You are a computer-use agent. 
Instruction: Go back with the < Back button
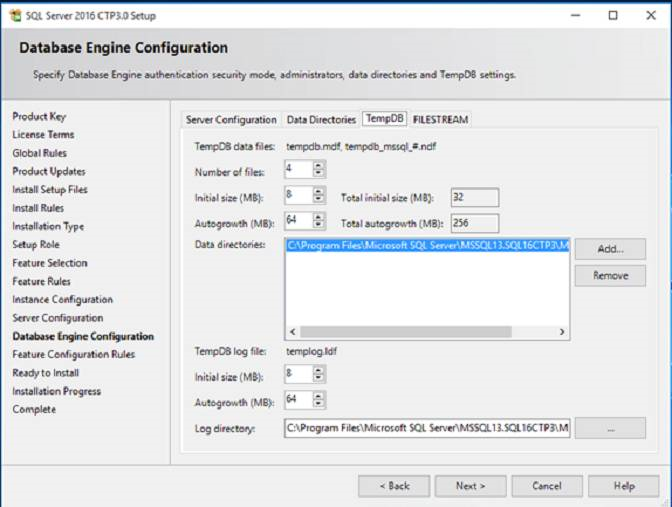click(393, 486)
